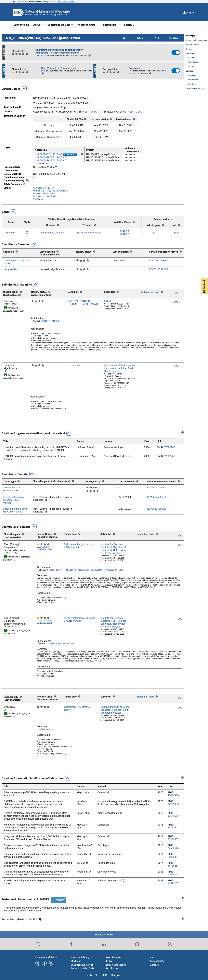Screen dimensions: 208x980
Task: Collapse the Submissions - Germline section
Action: pyautogui.click(x=35, y=284)
